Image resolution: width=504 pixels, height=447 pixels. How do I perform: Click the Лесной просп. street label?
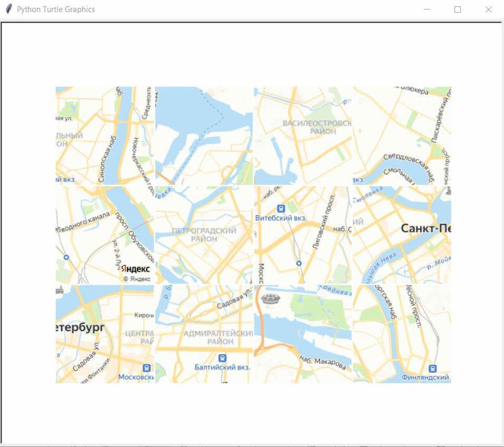(x=413, y=306)
